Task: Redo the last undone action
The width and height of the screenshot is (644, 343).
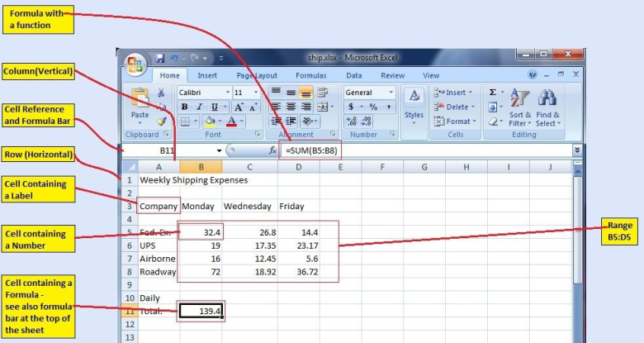Action: (x=195, y=59)
